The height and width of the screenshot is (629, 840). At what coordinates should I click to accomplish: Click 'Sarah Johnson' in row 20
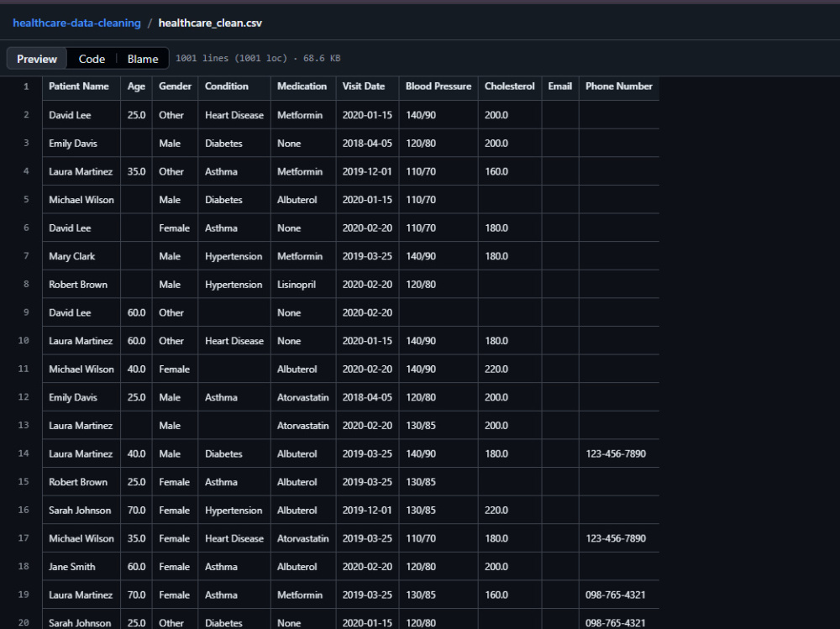[x=80, y=623]
